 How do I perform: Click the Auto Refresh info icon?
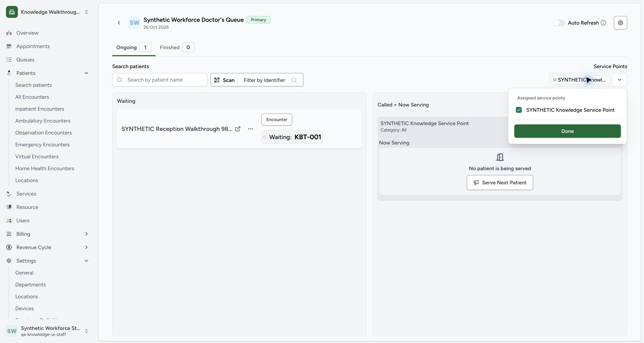(x=603, y=23)
